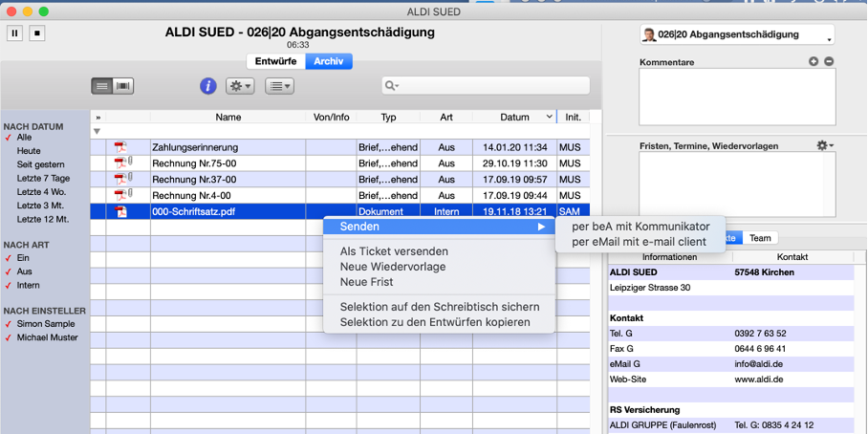
Task: Switch to the Entwürfe tab
Action: (275, 61)
